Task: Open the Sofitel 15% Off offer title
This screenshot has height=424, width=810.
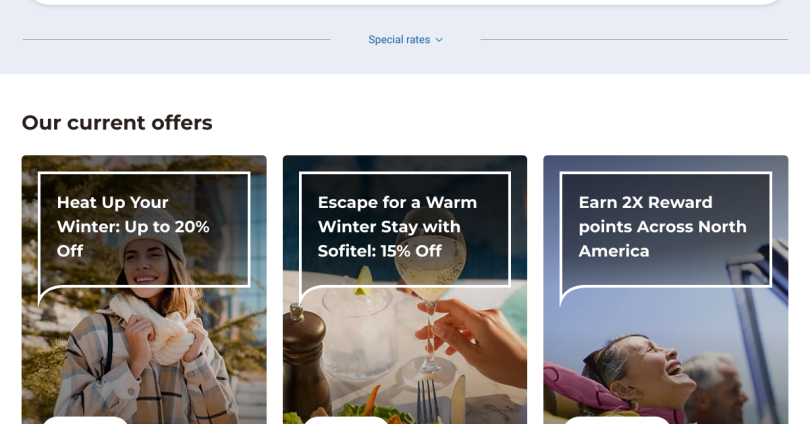Action: (397, 226)
